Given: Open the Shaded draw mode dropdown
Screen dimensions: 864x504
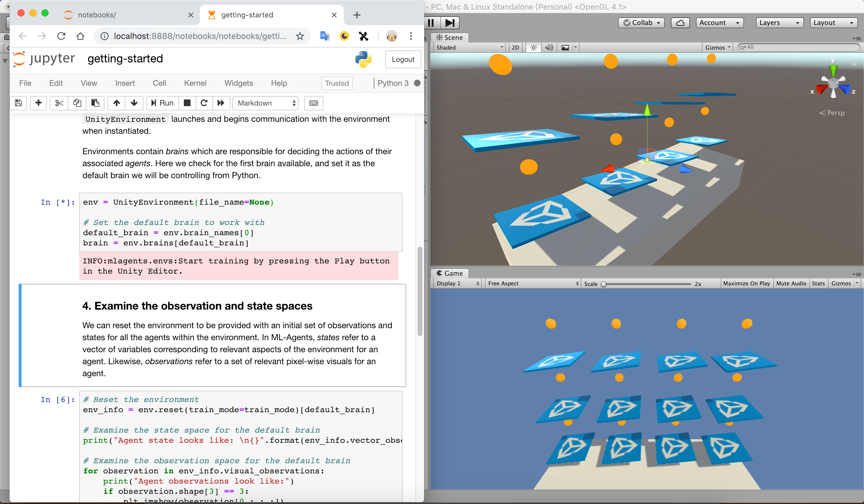Looking at the screenshot, I should click(469, 47).
